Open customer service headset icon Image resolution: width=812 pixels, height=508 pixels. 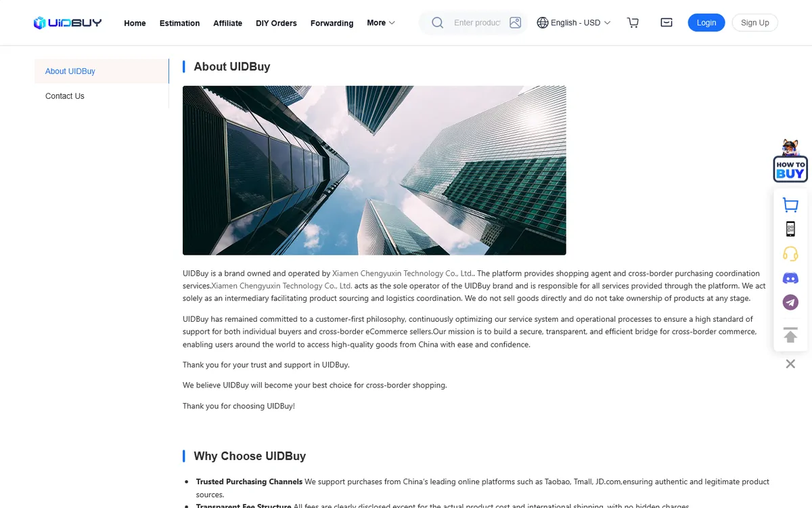[x=790, y=254]
